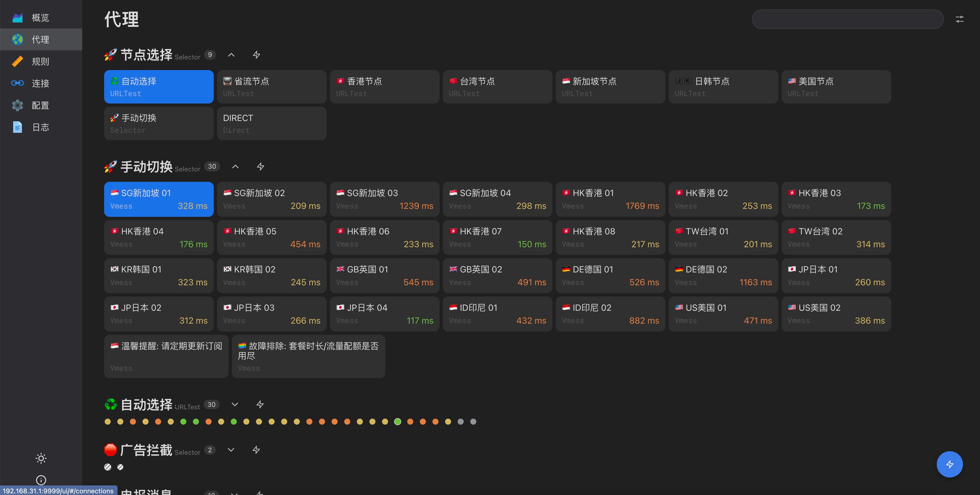
Task: Focus the proxy search field
Action: coord(847,19)
